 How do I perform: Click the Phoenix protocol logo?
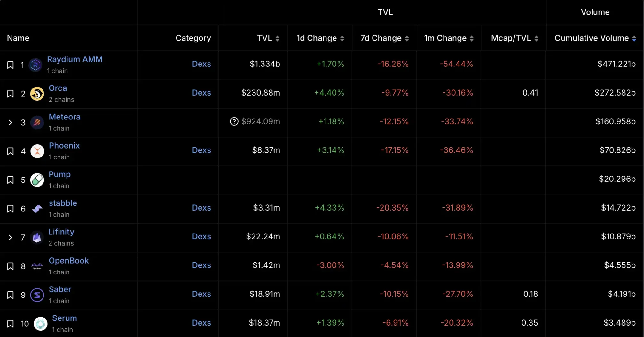point(37,151)
